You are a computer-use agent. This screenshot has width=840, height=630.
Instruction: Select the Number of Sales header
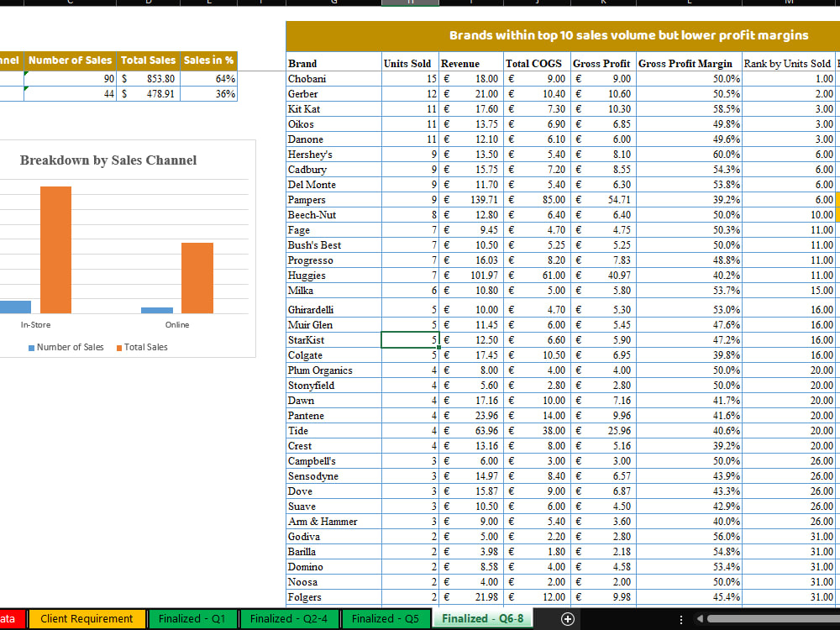point(71,60)
